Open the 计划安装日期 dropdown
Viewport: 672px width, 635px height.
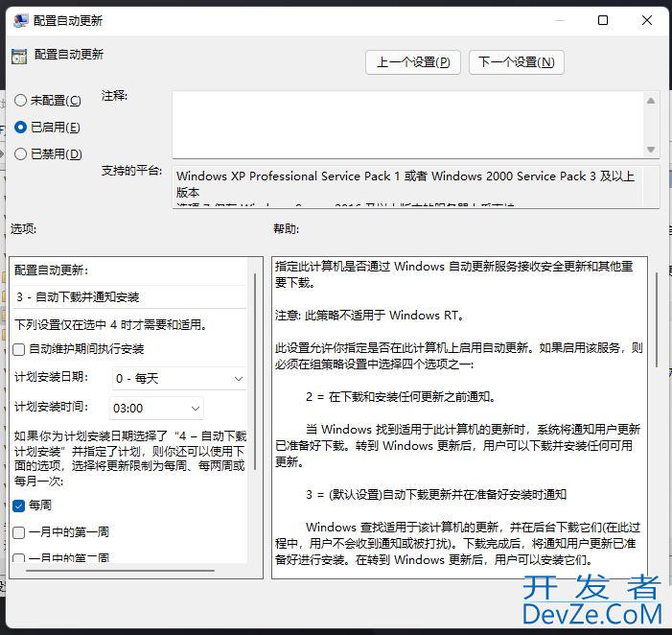coord(179,379)
